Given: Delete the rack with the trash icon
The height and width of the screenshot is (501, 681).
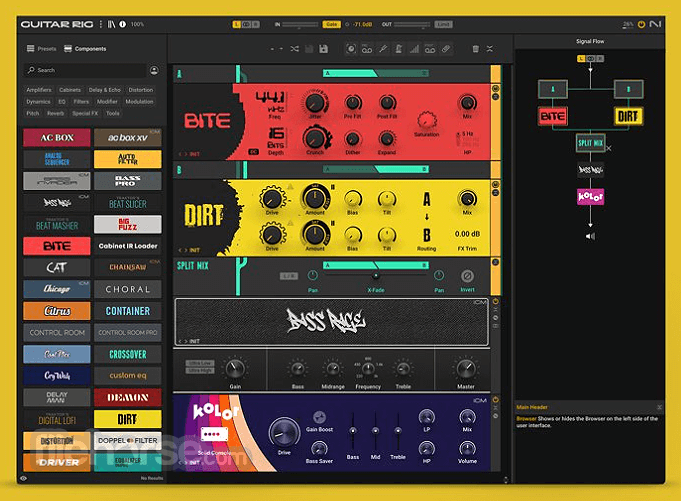Looking at the screenshot, I should [476, 49].
